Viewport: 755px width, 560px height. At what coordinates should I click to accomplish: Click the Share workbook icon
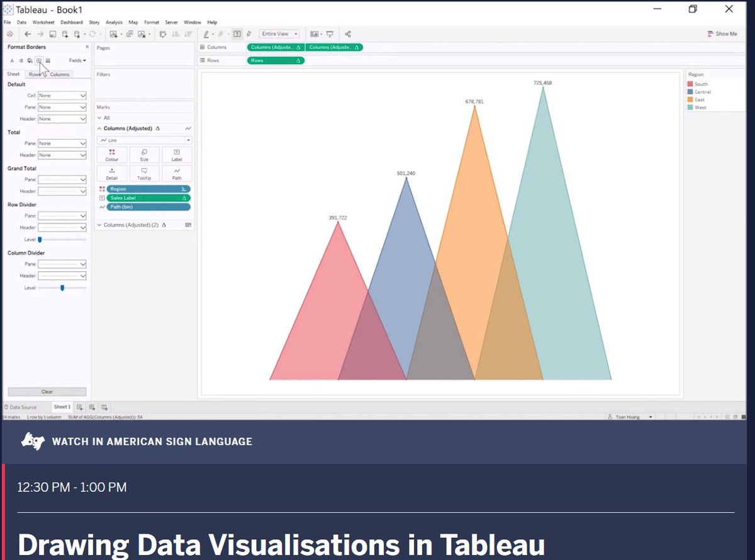click(x=348, y=34)
